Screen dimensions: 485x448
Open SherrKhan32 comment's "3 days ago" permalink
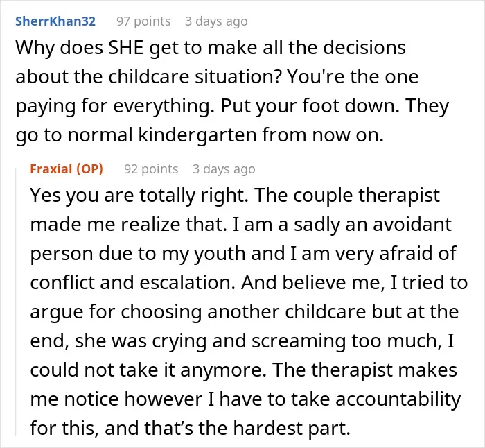click(216, 21)
